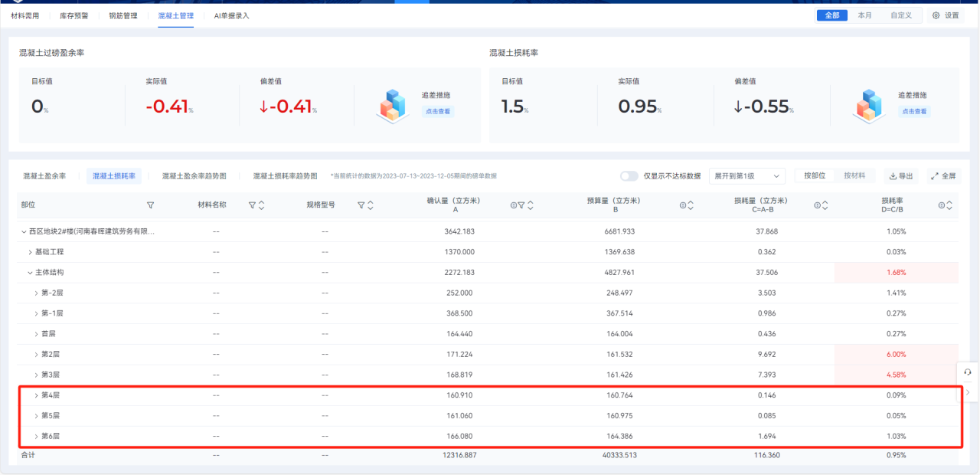980x475 pixels.
Task: Click the 3642.183 confirmed quantity cell
Action: (x=459, y=231)
